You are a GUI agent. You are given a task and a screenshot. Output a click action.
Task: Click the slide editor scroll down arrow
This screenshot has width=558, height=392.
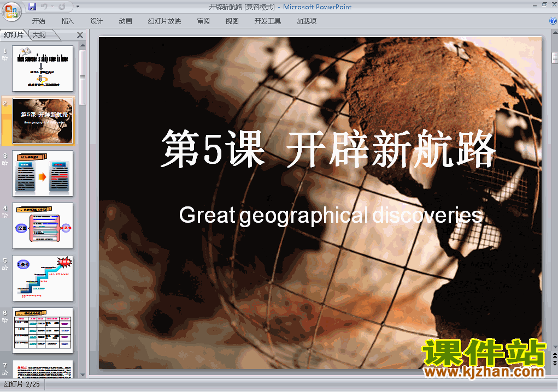point(555,347)
